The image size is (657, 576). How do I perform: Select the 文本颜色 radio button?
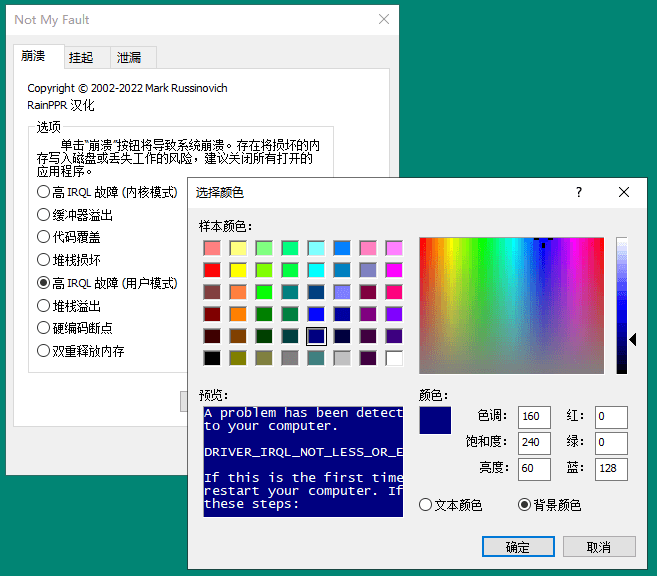[426, 505]
